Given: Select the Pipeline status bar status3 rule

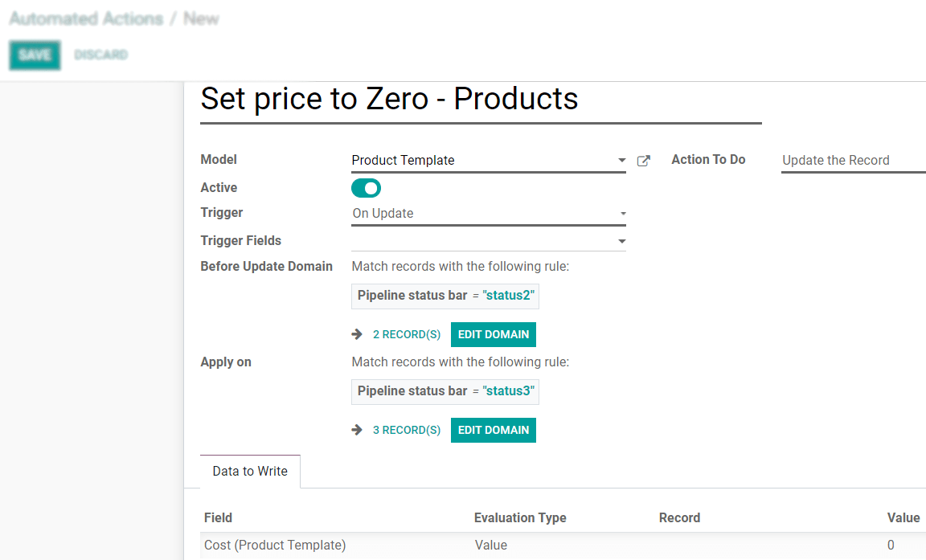Looking at the screenshot, I should 445,391.
